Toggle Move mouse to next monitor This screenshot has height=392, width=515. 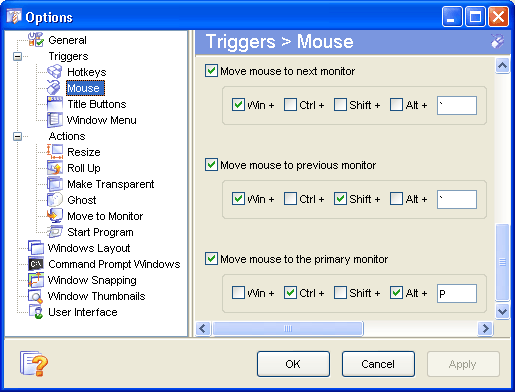click(211, 71)
